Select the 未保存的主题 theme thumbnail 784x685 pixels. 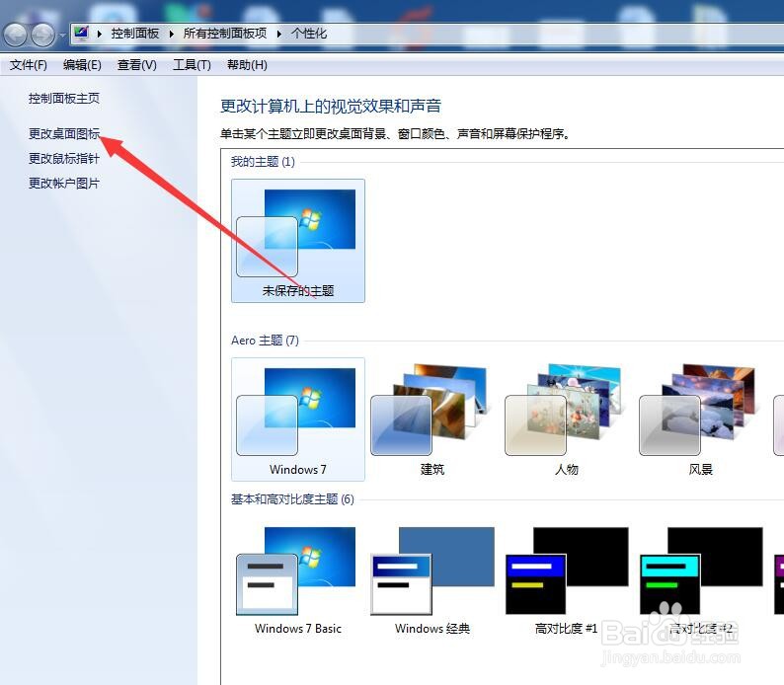(298, 241)
